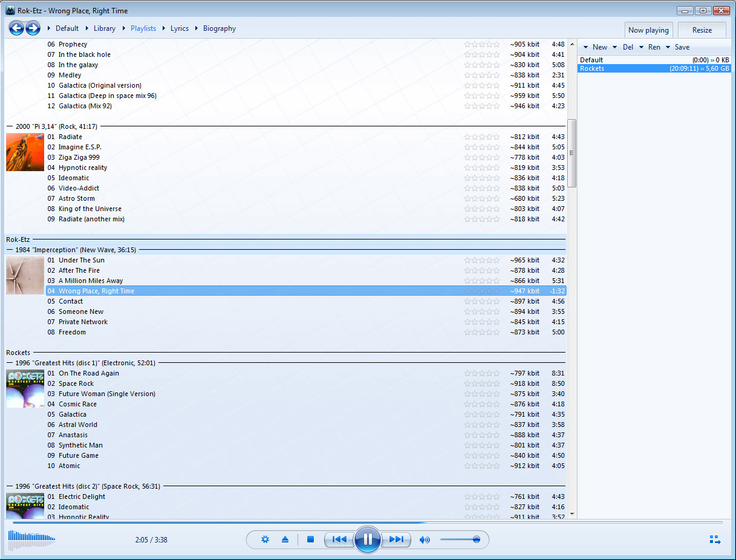Image resolution: width=736 pixels, height=560 pixels.
Task: Rate Astro Storm with stars
Action: [482, 198]
